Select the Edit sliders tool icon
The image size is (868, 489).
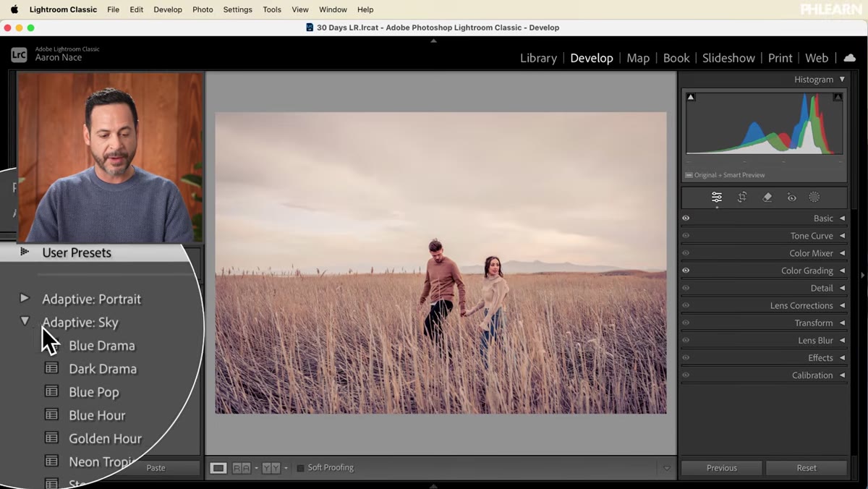[x=717, y=197]
